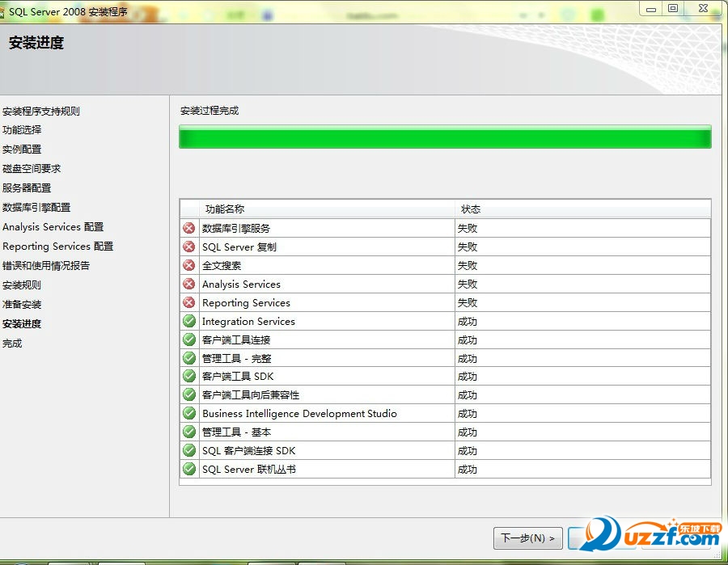Click the red error icon for SQL Server 复制
Viewport: 728px width, 565px height.
pyautogui.click(x=189, y=247)
